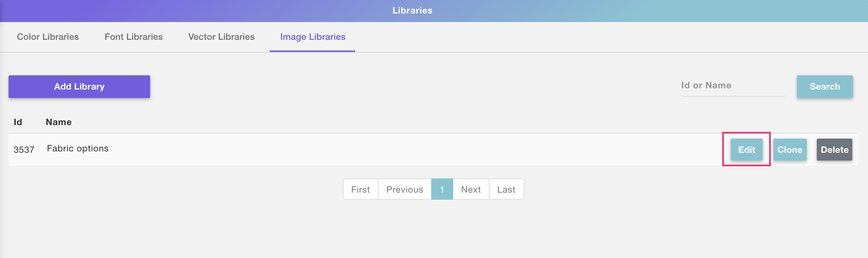
Task: Click the Name column header
Action: tap(59, 122)
